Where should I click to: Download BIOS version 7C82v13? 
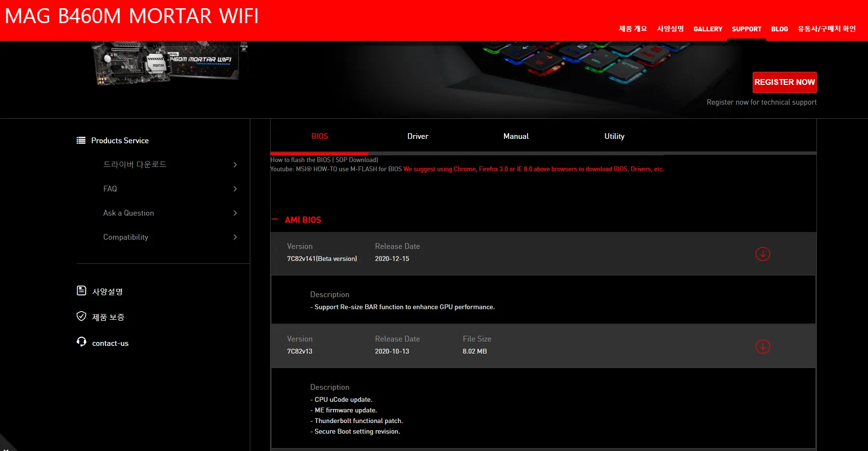762,346
